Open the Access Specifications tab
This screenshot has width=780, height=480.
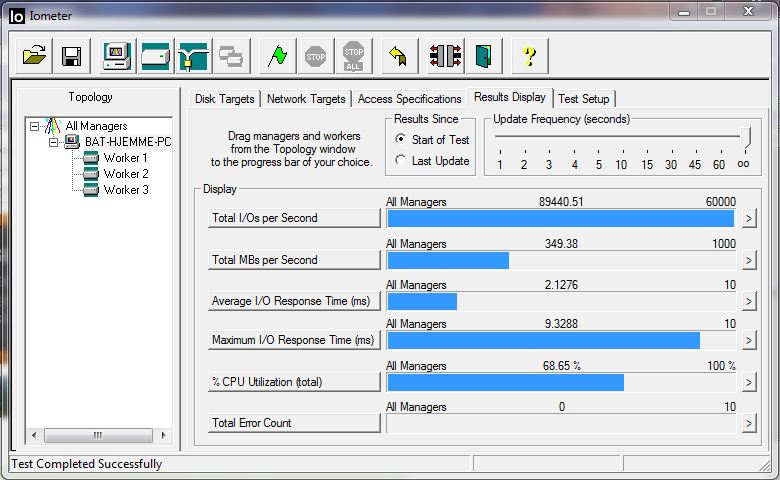coord(409,99)
